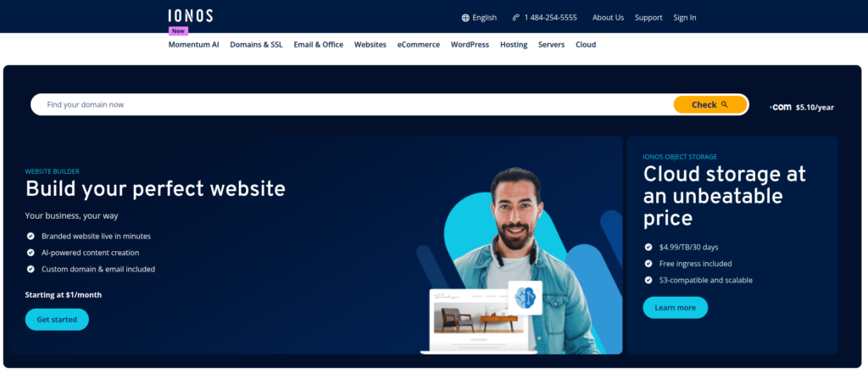Open the Momentum AI menu

click(194, 45)
